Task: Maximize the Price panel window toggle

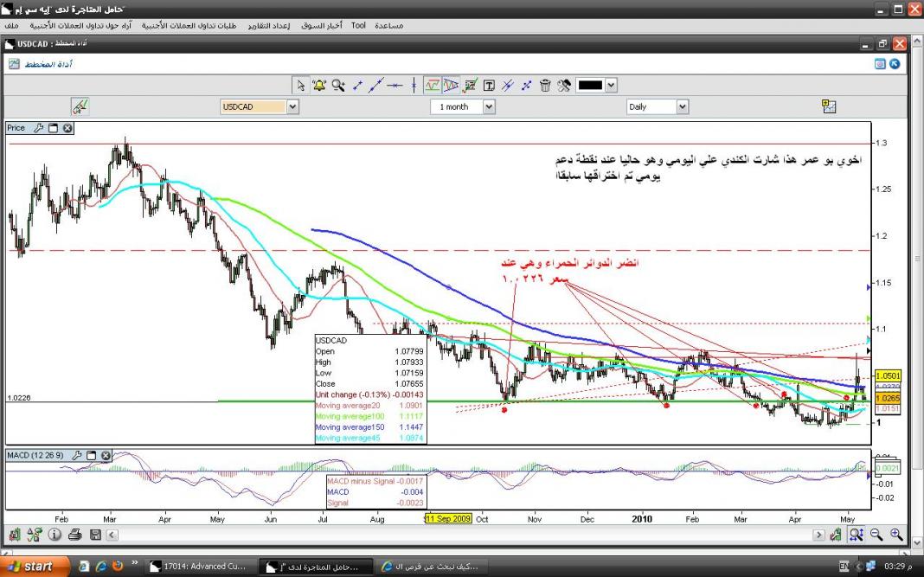Action: tap(53, 128)
